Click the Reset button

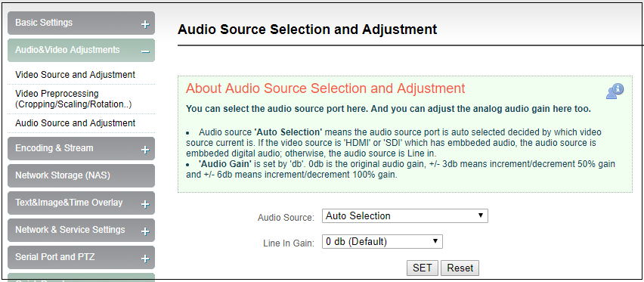pos(460,268)
